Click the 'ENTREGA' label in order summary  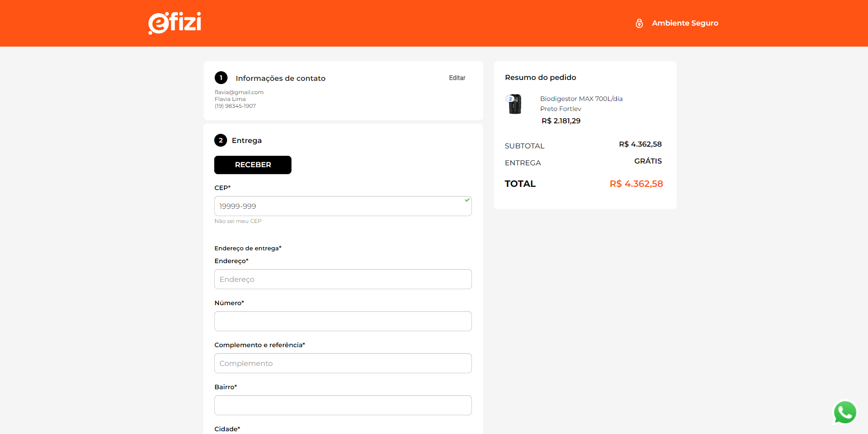(x=523, y=163)
